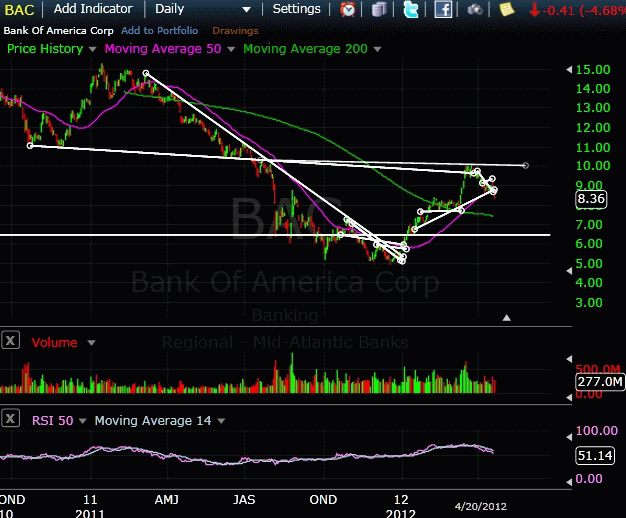626x518 pixels.
Task: Close the Volume panel with X
Action: [10, 341]
